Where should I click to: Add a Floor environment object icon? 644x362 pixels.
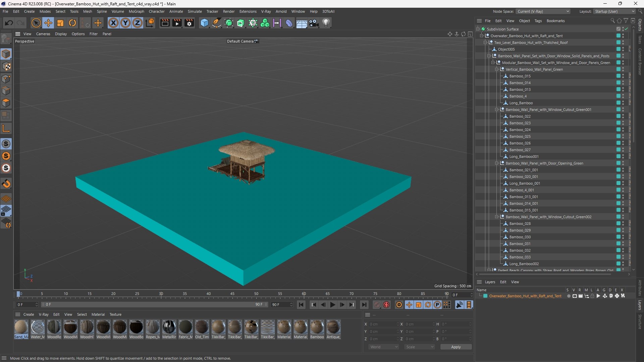302,23
